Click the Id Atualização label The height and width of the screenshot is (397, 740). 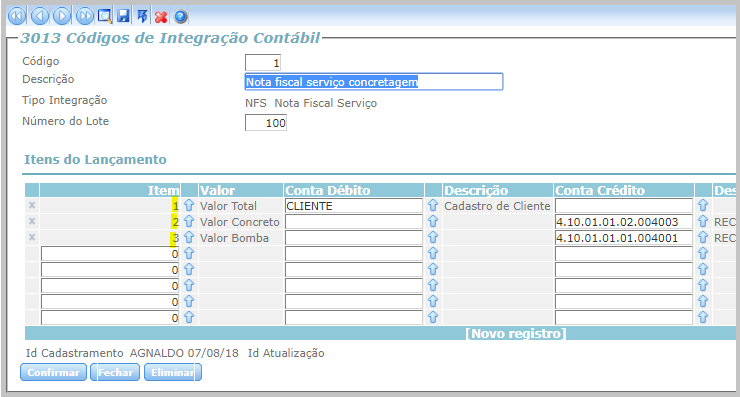click(x=286, y=353)
